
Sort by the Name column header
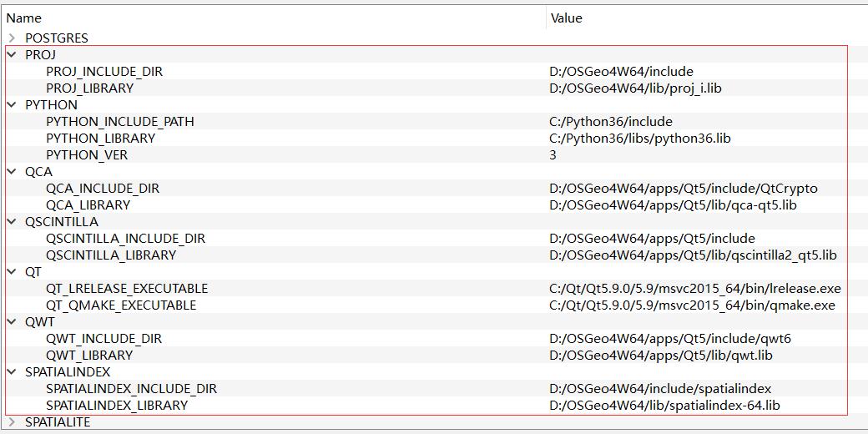click(x=24, y=18)
